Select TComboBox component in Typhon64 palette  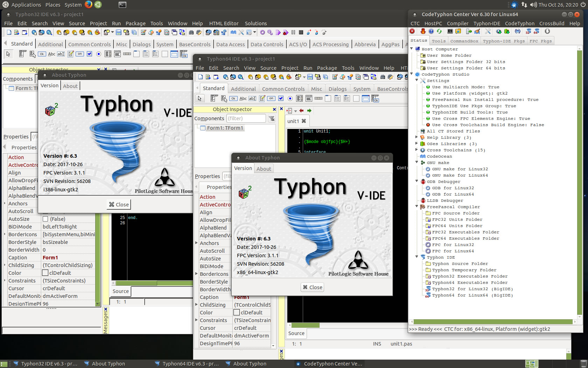(x=309, y=98)
